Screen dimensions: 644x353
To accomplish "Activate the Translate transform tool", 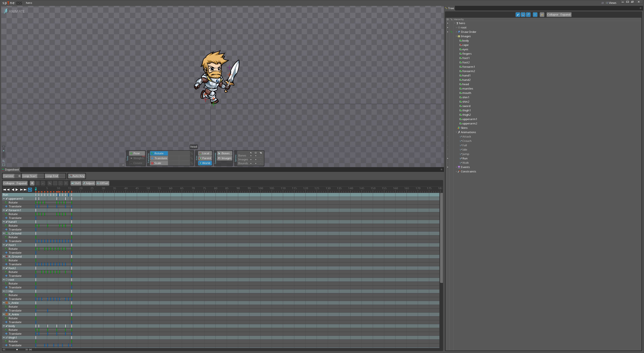I will pos(159,158).
